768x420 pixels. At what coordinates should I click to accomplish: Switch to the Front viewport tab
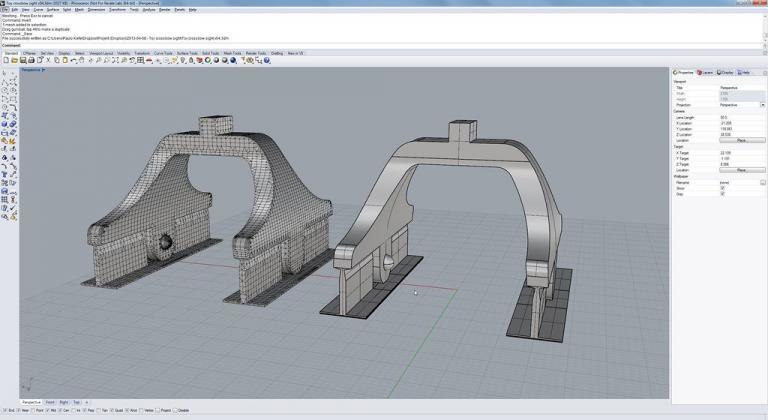[x=50, y=402]
